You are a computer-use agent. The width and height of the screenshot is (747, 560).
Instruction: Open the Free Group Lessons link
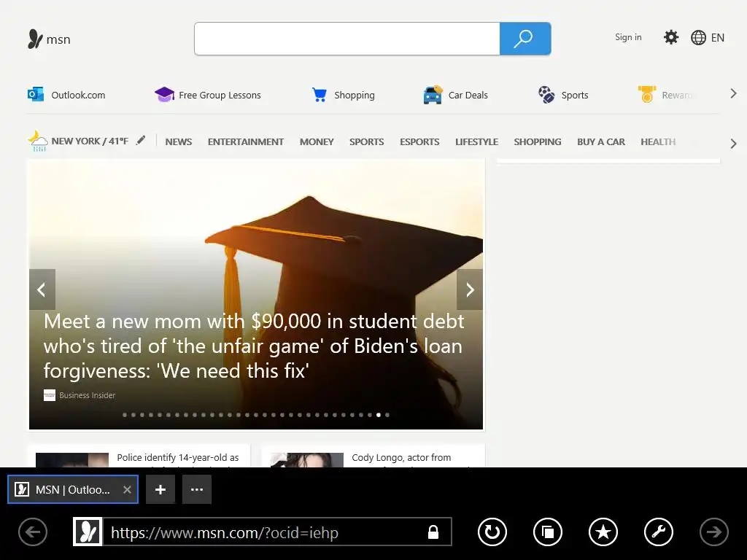(x=220, y=96)
